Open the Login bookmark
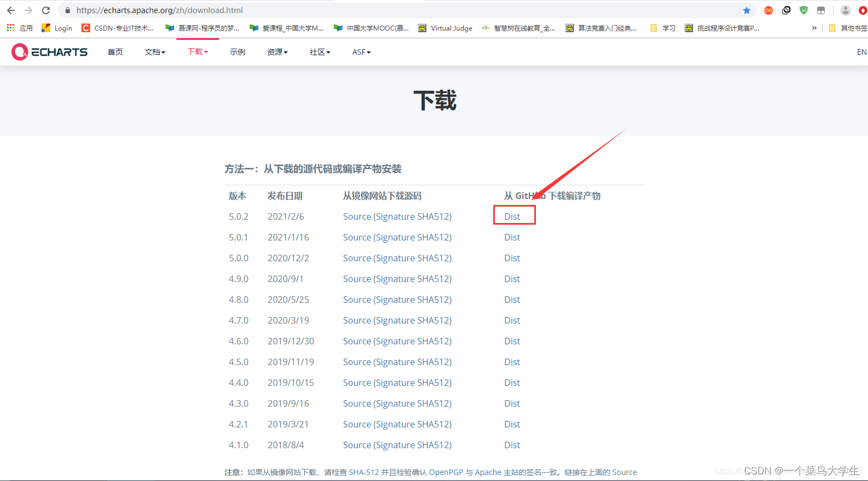The width and height of the screenshot is (868, 481). click(57, 28)
